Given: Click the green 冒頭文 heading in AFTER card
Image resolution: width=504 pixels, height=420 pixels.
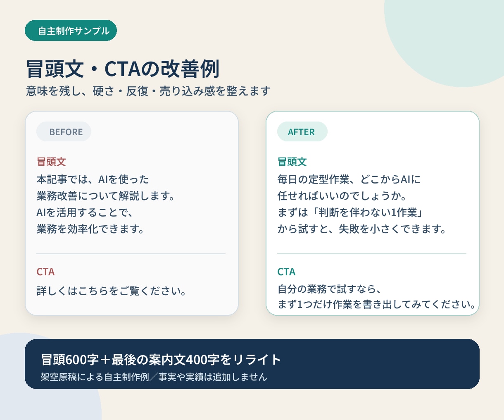Looking at the screenshot, I should click(x=292, y=162).
